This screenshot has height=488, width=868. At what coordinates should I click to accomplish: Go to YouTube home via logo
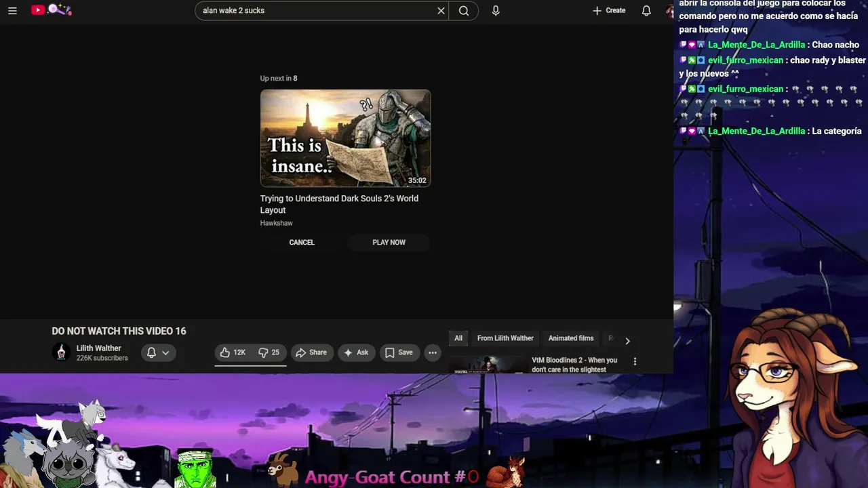coord(51,9)
